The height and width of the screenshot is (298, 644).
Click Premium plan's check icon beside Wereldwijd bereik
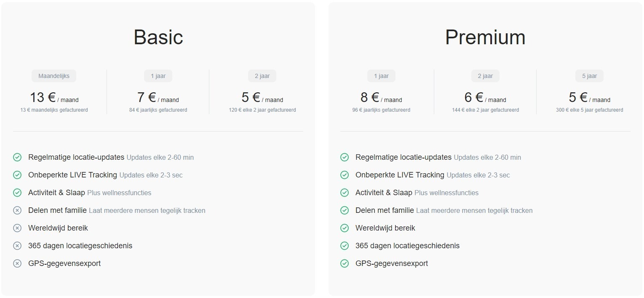tap(345, 228)
